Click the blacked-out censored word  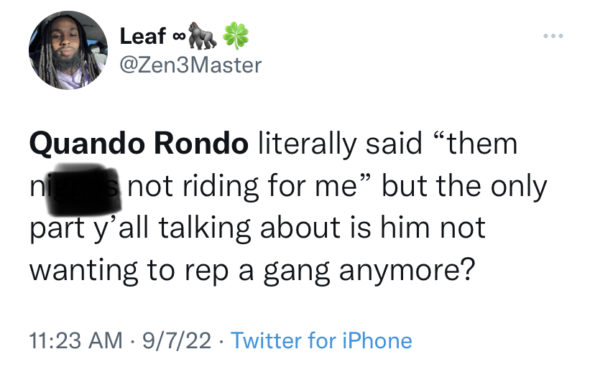[83, 189]
